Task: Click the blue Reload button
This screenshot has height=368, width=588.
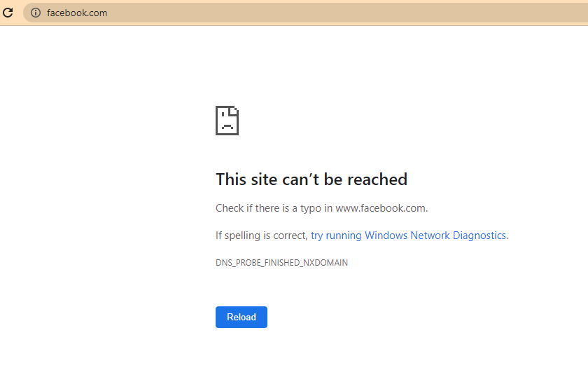Action: [x=241, y=317]
